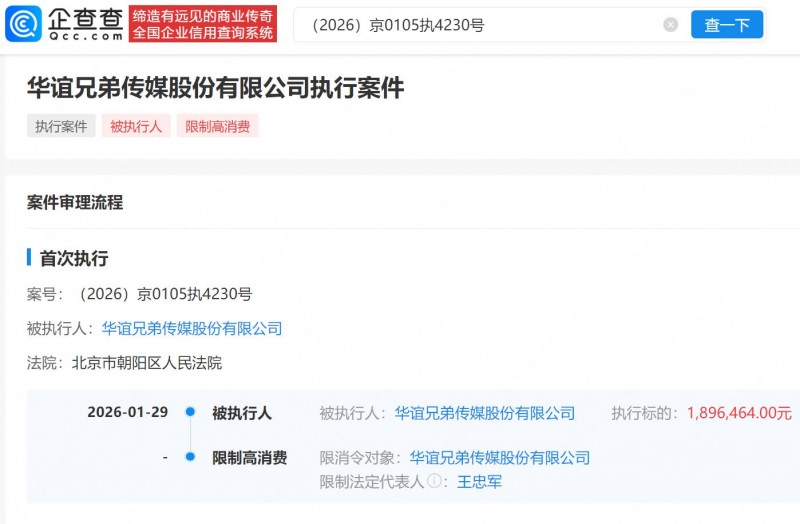Open the 限消令对象 company link
The image size is (800, 524).
click(x=499, y=458)
